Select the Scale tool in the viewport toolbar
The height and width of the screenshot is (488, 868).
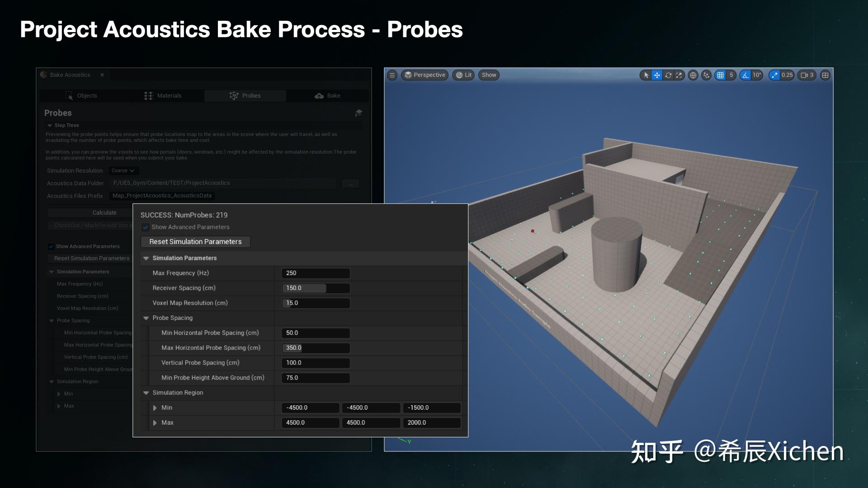(679, 75)
